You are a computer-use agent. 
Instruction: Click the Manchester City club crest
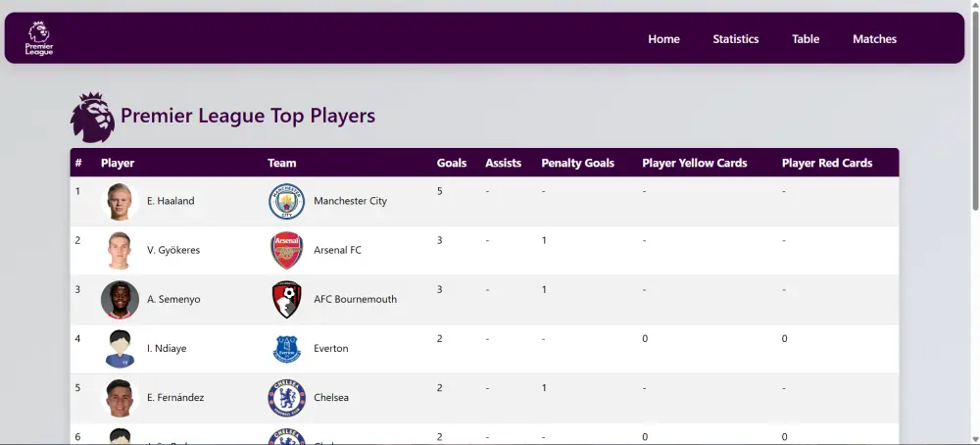click(x=286, y=201)
